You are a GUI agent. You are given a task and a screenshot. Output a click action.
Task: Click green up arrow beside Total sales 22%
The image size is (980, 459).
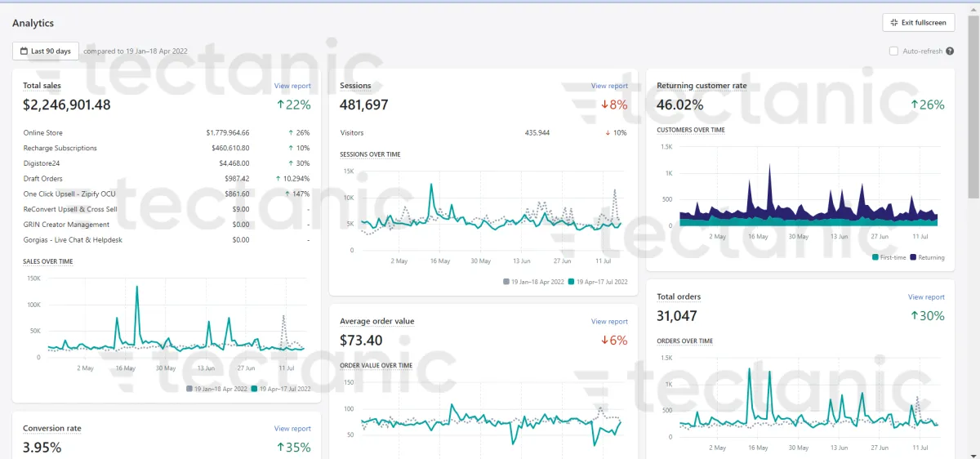pos(280,105)
